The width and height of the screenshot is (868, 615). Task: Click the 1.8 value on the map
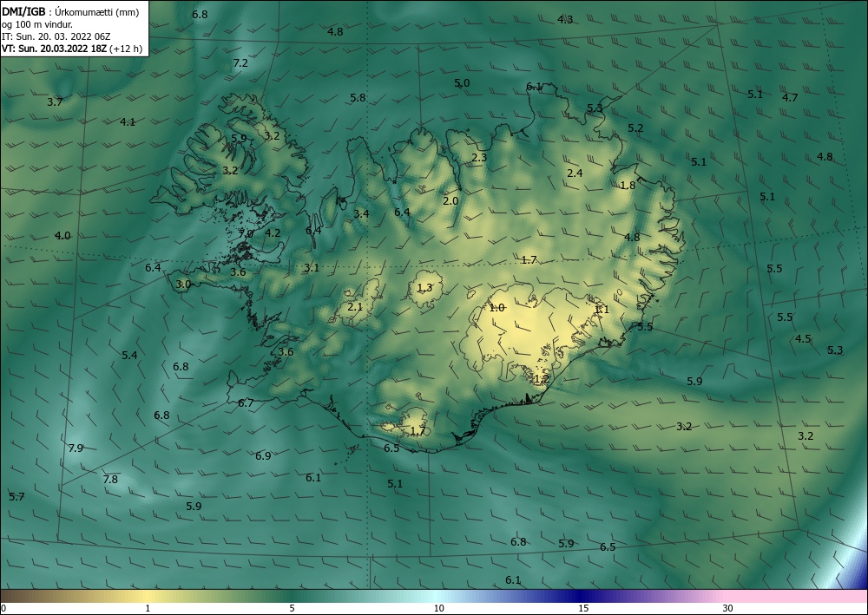[x=628, y=186]
